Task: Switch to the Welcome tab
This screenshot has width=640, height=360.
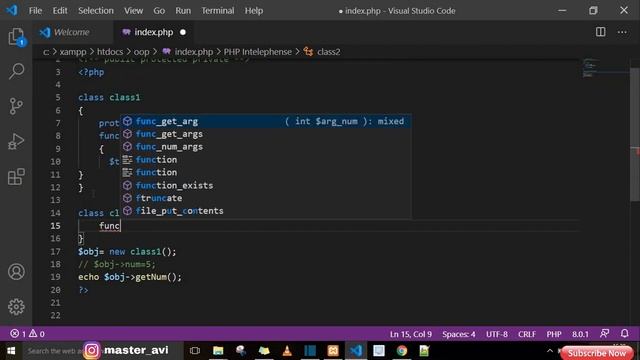Action: (x=72, y=32)
